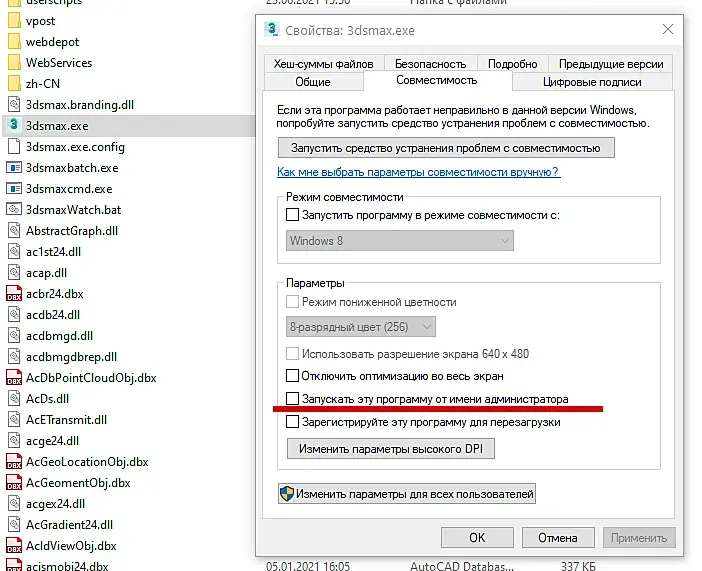Screen dimensions: 702x571
Task: Click the 'Отмена' button
Action: (558, 537)
